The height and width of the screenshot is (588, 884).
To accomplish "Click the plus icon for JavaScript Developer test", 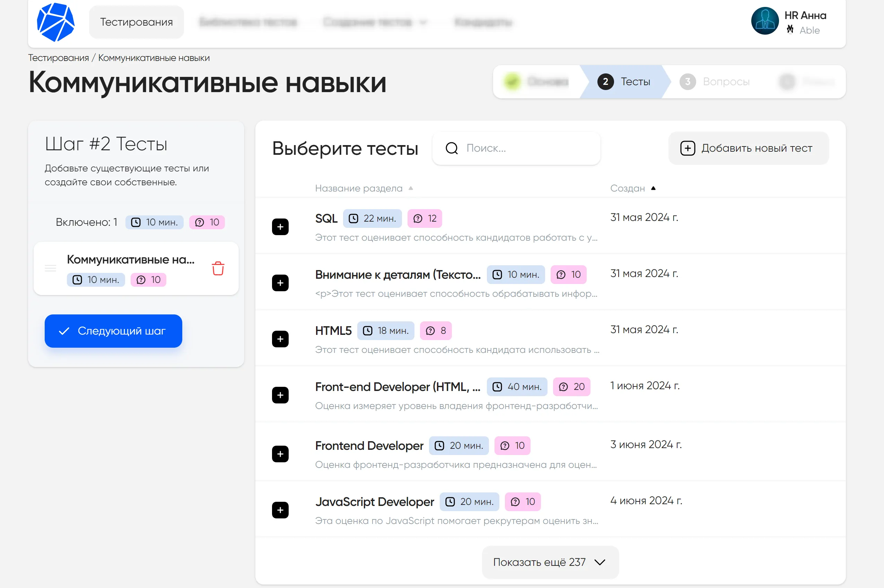I will [x=280, y=510].
